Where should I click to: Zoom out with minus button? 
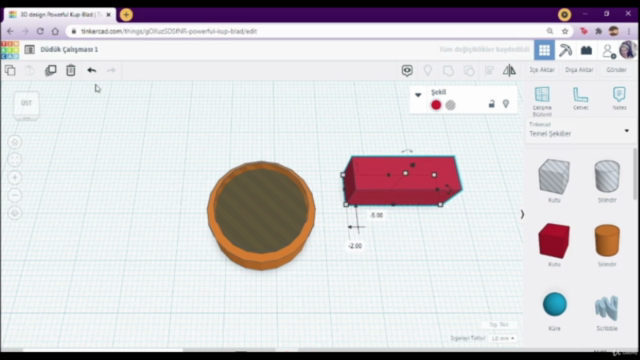[x=15, y=195]
